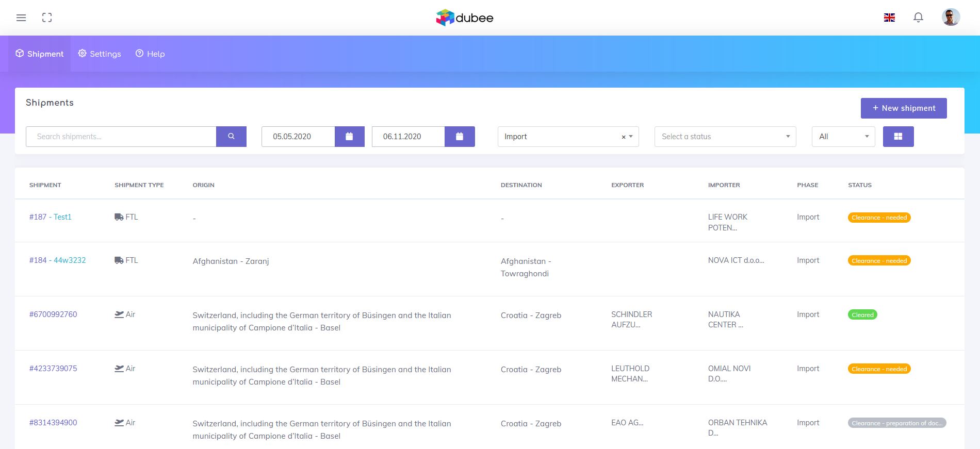Viewport: 980px width, 449px height.
Task: Clear the Import filter selection
Action: coord(623,137)
